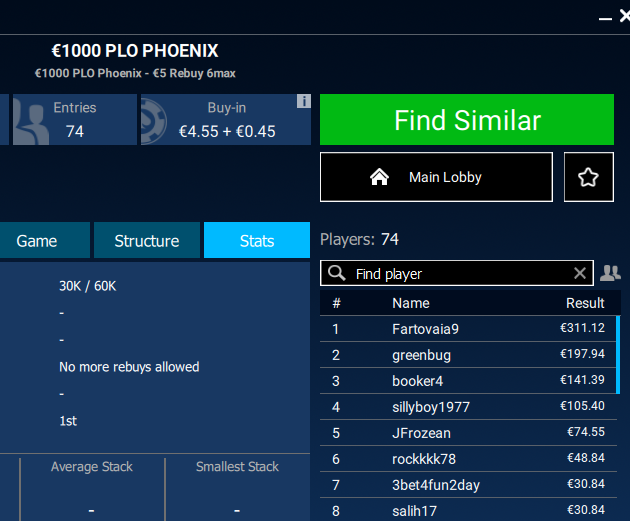Viewport: 630px width, 521px height.
Task: Click the home icon in Main Lobby button
Action: pos(379,177)
